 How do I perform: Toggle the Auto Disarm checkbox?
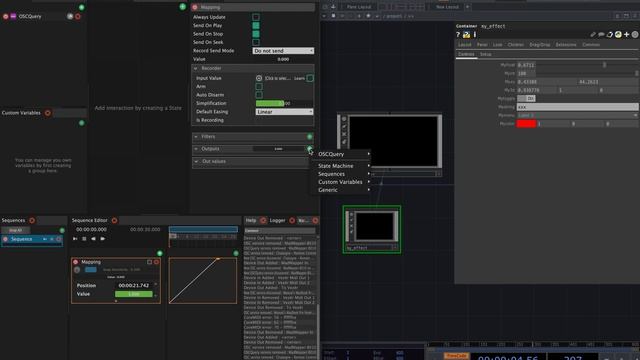click(x=259, y=95)
